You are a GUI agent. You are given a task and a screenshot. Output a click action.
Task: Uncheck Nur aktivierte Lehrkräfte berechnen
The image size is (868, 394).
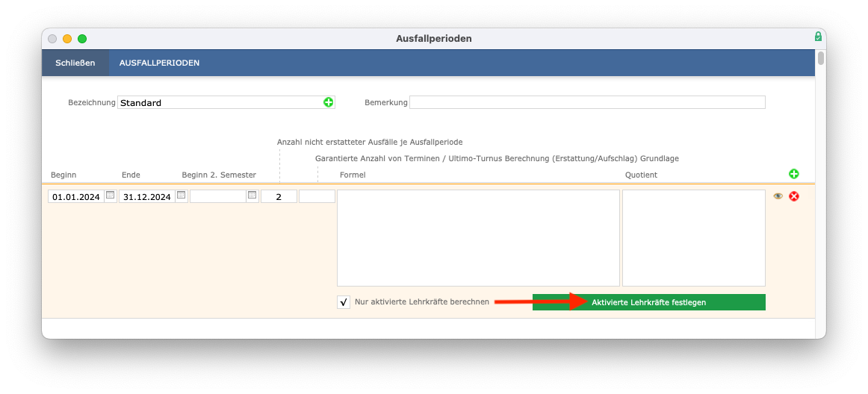click(343, 302)
